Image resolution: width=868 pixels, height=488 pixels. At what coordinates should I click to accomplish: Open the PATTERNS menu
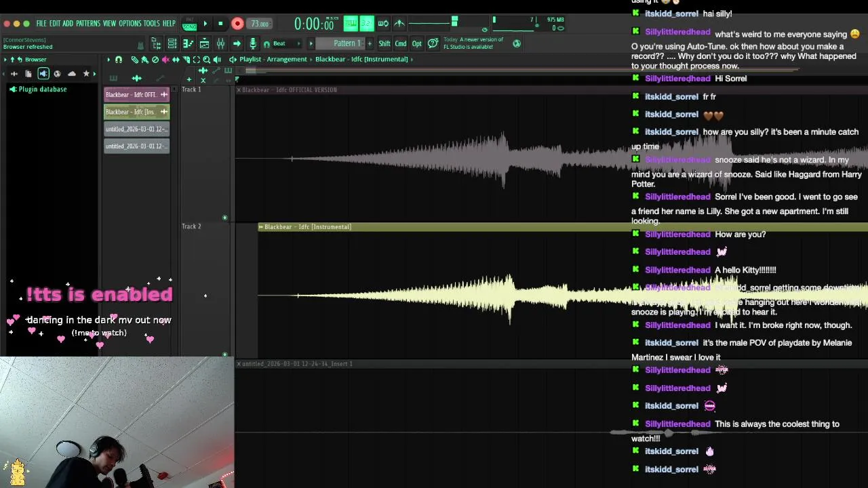88,23
